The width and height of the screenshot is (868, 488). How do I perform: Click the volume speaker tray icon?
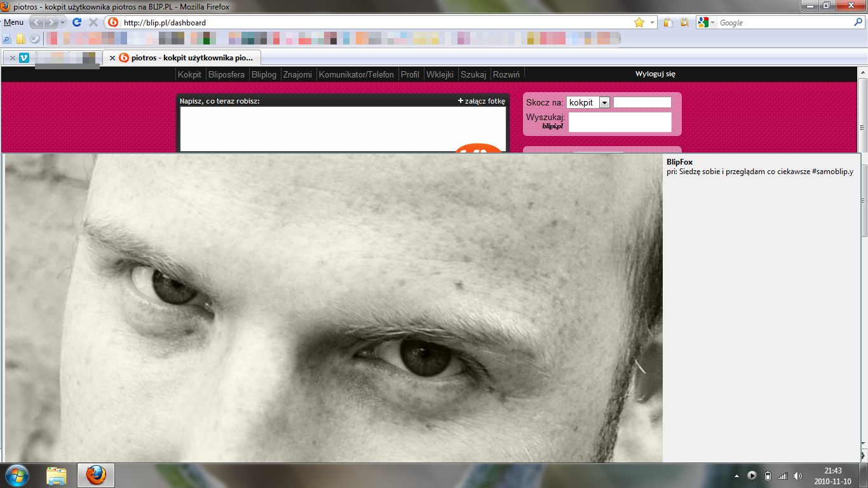point(797,475)
